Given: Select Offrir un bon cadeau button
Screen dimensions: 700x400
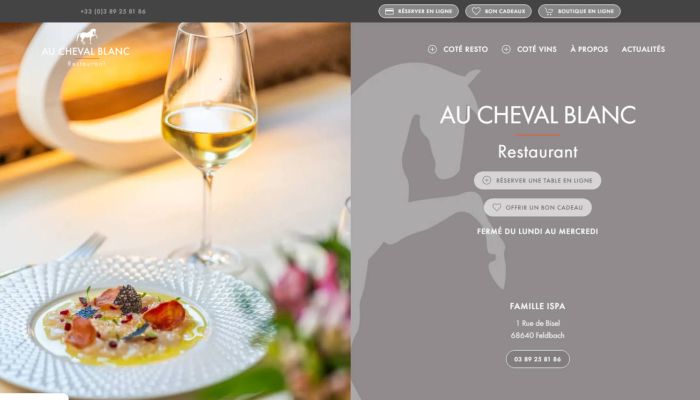Looking at the screenshot, I should [538, 208].
